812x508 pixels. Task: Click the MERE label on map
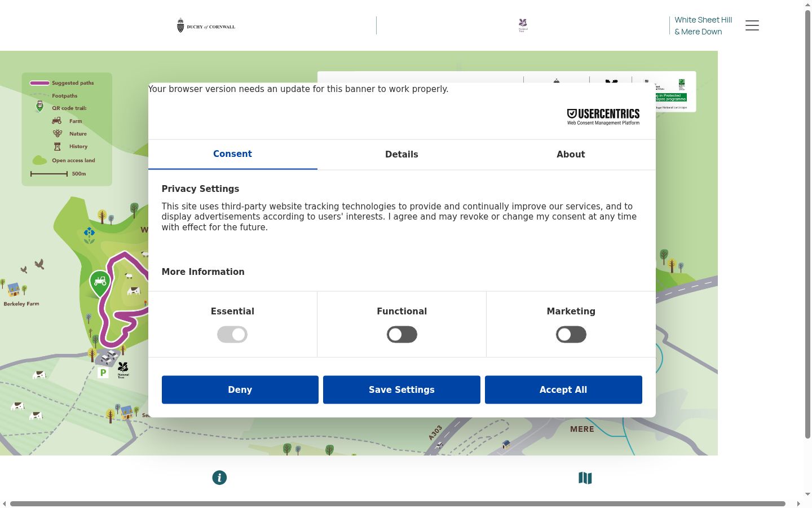point(582,429)
